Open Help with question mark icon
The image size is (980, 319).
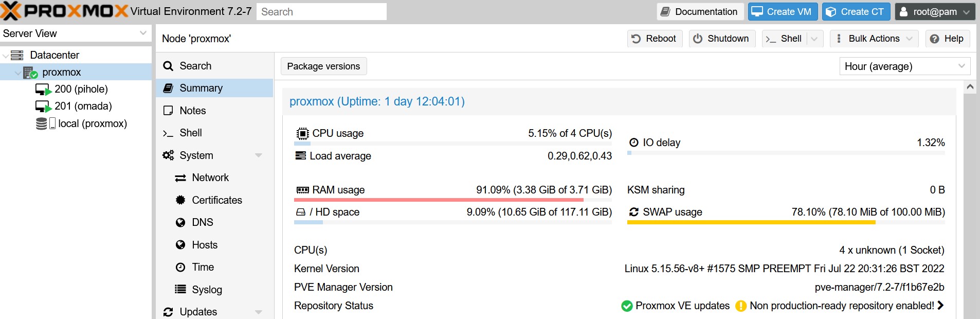(947, 39)
